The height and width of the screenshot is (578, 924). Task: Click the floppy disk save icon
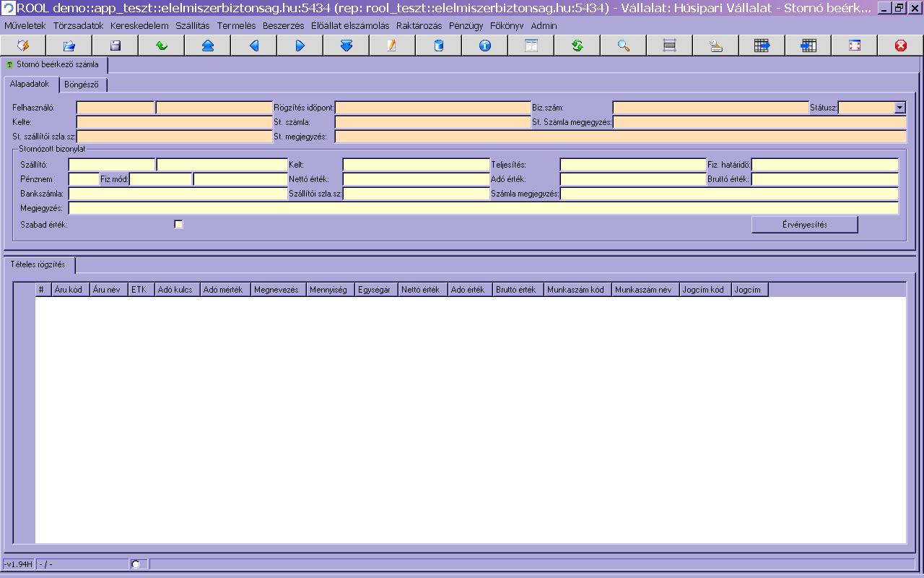(115, 46)
